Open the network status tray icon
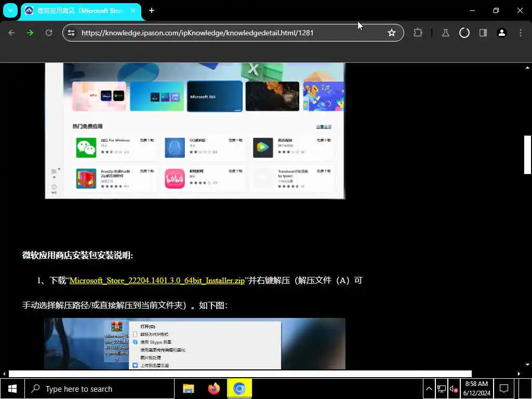This screenshot has height=399, width=532. click(x=442, y=389)
